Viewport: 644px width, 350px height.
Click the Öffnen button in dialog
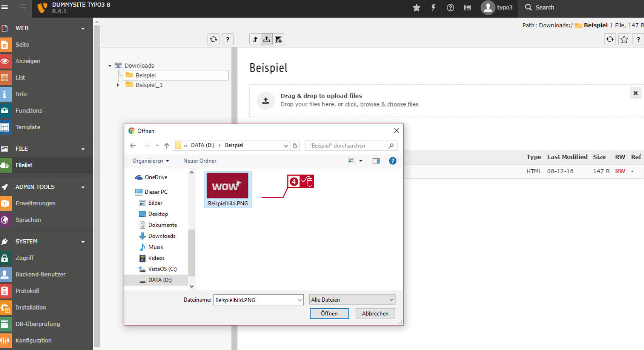pyautogui.click(x=329, y=314)
